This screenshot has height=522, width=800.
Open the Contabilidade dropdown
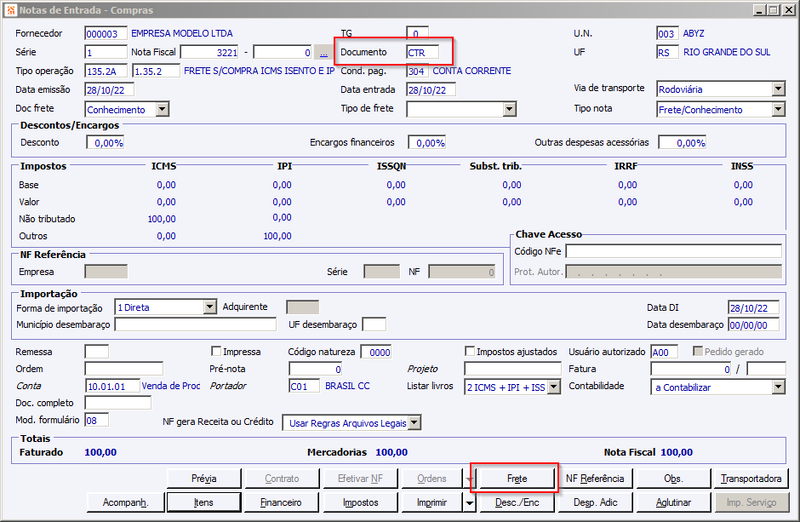[778, 387]
